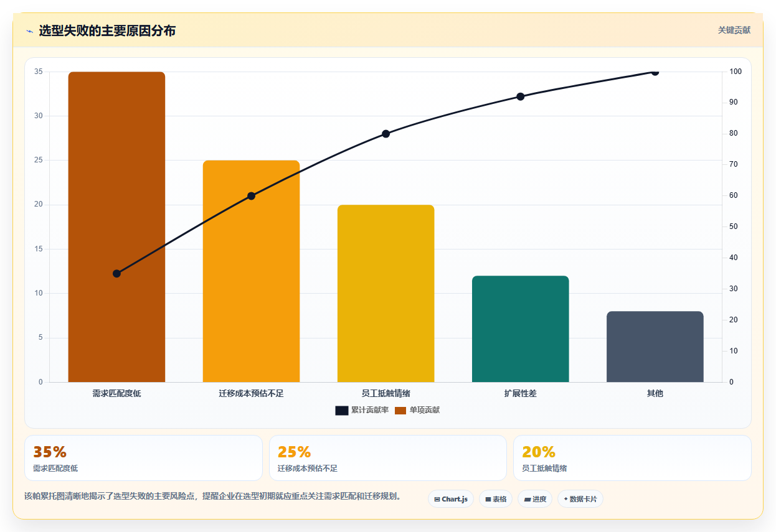Open the 35% 需求匹配度低 data card
The width and height of the screenshot is (776, 532).
click(x=143, y=458)
